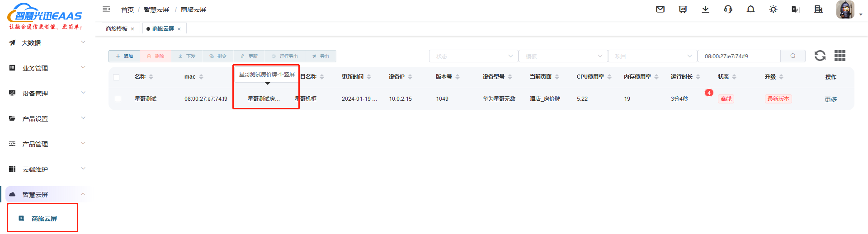Click the 更多 link in the row

coord(830,99)
